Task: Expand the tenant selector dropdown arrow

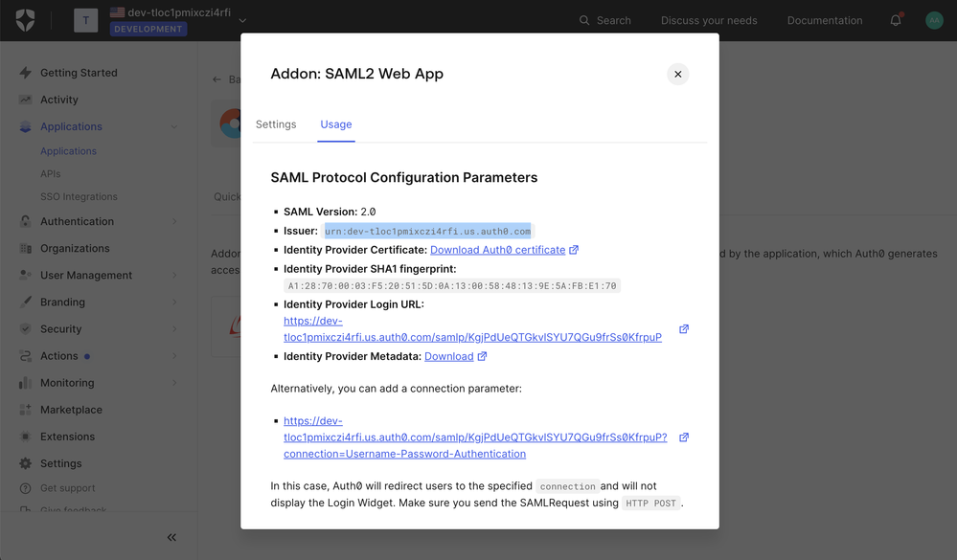Action: pos(242,20)
